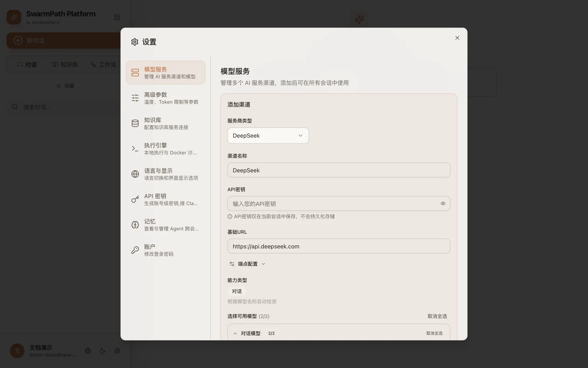This screenshot has height=368, width=588.
Task: Close the 设置 dialog
Action: 457,38
